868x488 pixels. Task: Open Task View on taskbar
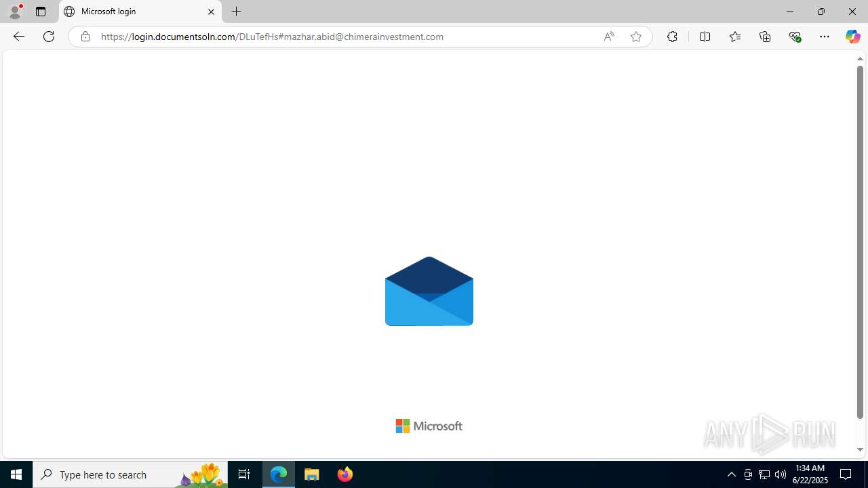coord(244,474)
